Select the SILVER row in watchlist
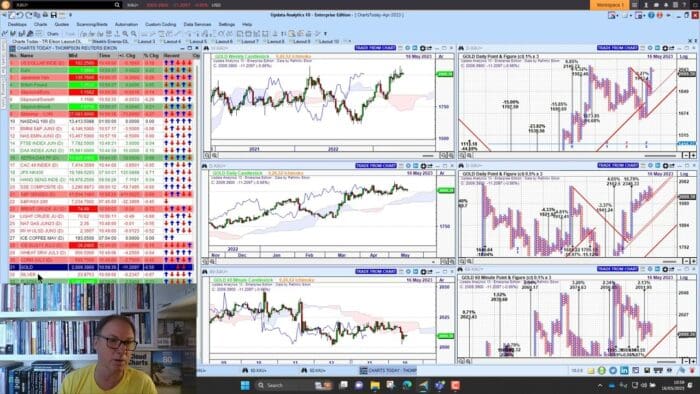Screen dimensions: 700x394 coord(101,275)
